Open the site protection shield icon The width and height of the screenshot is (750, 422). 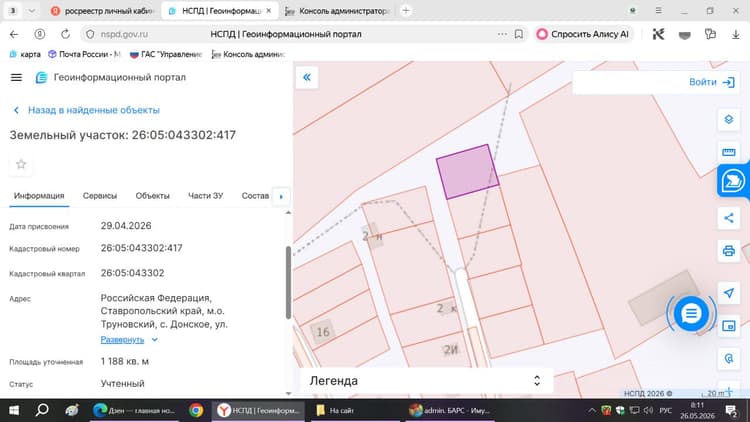click(90, 34)
